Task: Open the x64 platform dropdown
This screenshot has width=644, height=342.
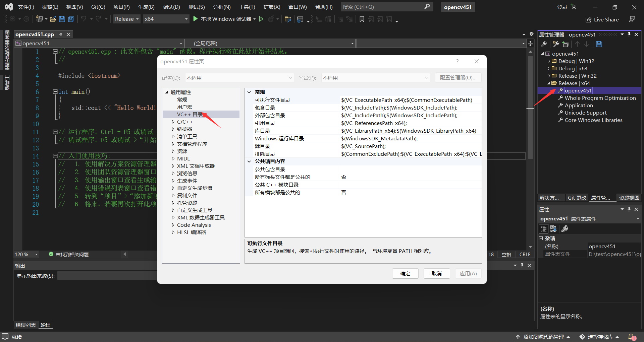Action: point(166,19)
